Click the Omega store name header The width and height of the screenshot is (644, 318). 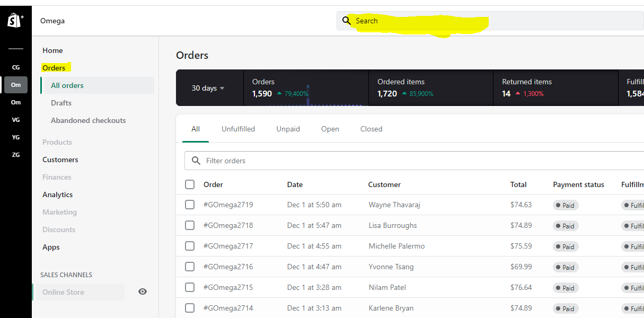click(x=52, y=21)
